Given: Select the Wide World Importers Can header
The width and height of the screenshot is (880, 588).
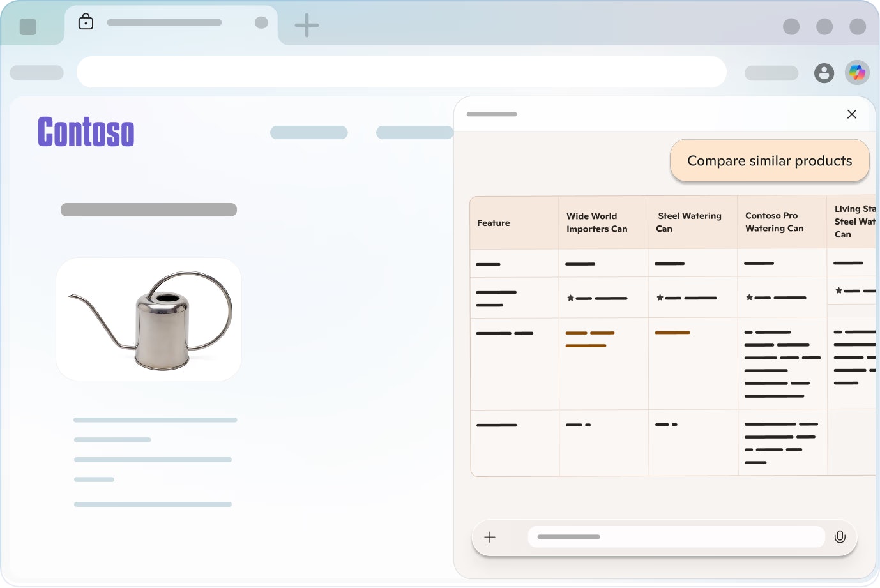Looking at the screenshot, I should tap(603, 223).
